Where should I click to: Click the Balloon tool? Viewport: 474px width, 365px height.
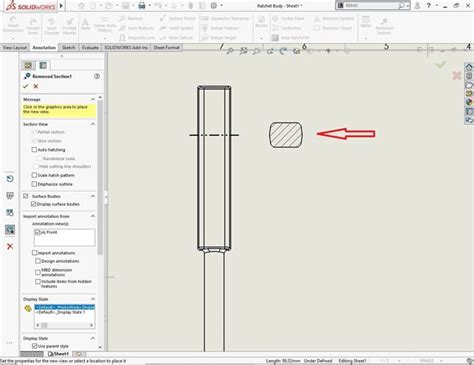coord(131,19)
